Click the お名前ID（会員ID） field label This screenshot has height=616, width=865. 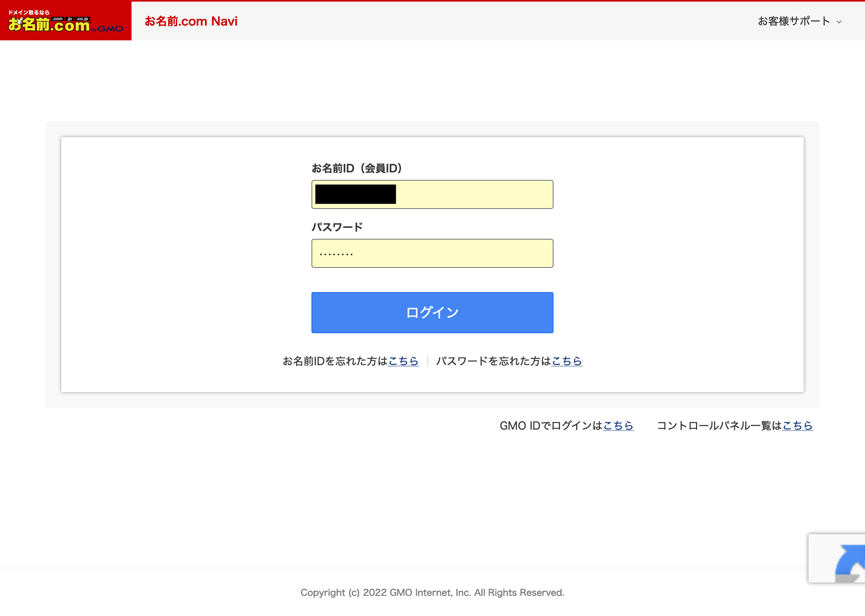tap(357, 168)
